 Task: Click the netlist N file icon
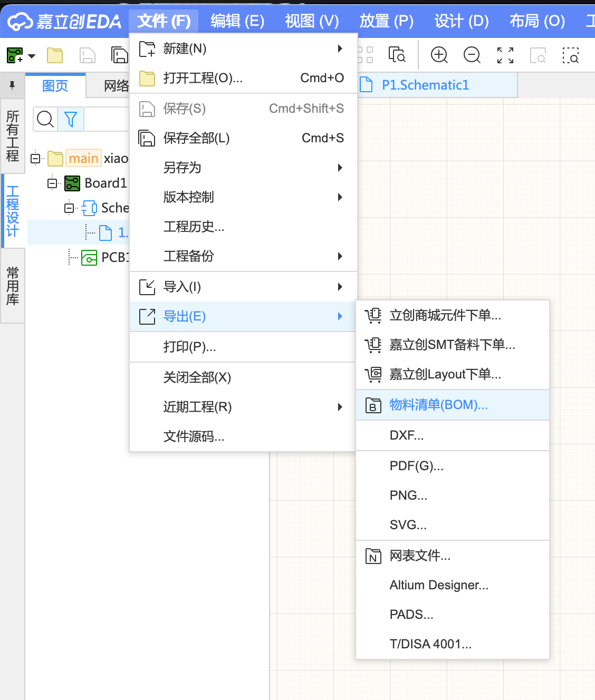click(373, 556)
